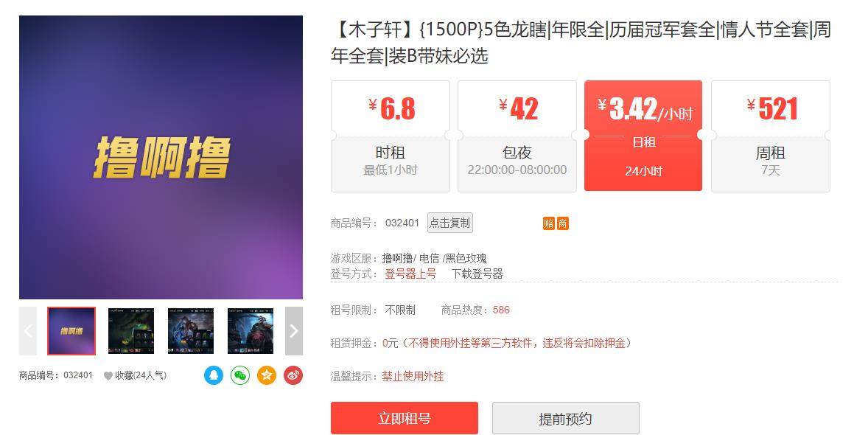Select the first 撸啊撸 purple thumbnail
868x435 pixels.
(x=71, y=331)
